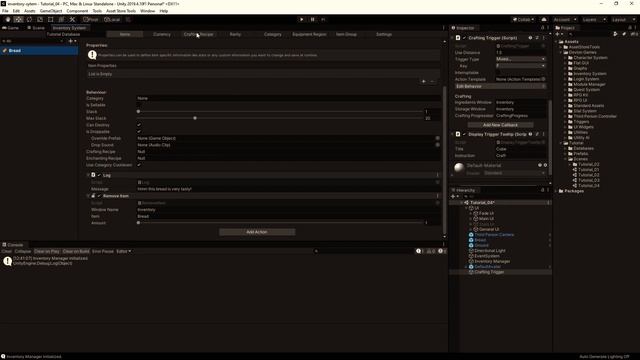640x360 pixels.
Task: Open help for Crafting Trigger component
Action: (530, 38)
